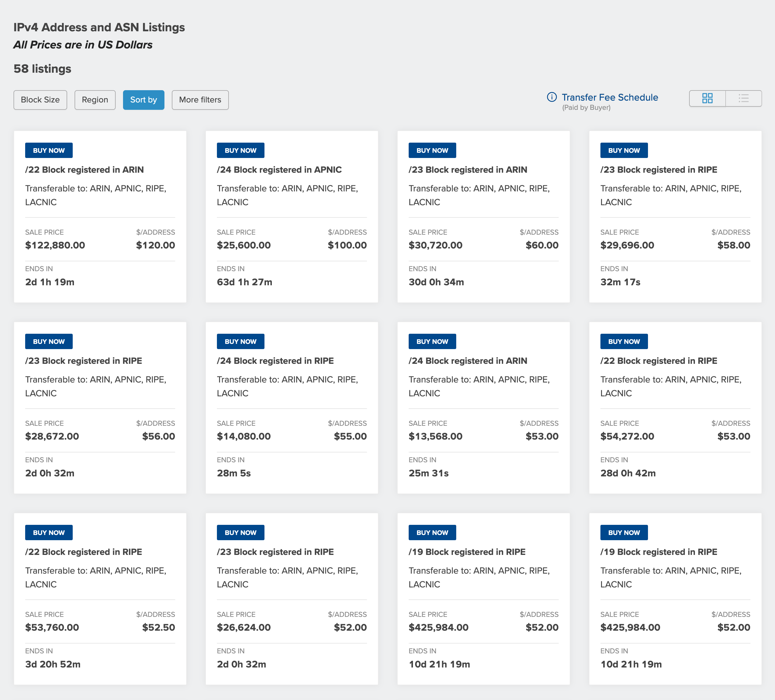Open the Region filter

[x=95, y=100]
